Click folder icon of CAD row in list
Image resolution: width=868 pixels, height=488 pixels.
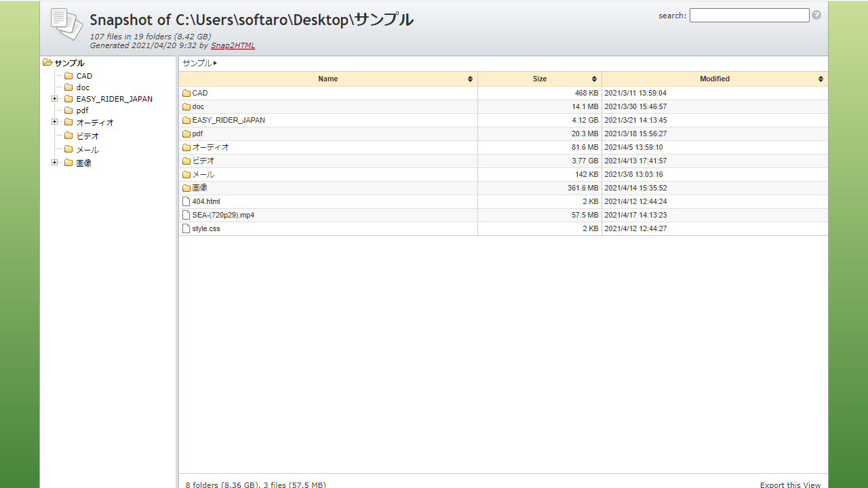coord(186,94)
